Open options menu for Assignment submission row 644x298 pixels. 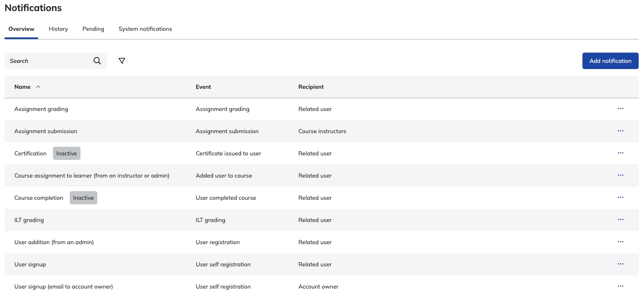pyautogui.click(x=621, y=131)
